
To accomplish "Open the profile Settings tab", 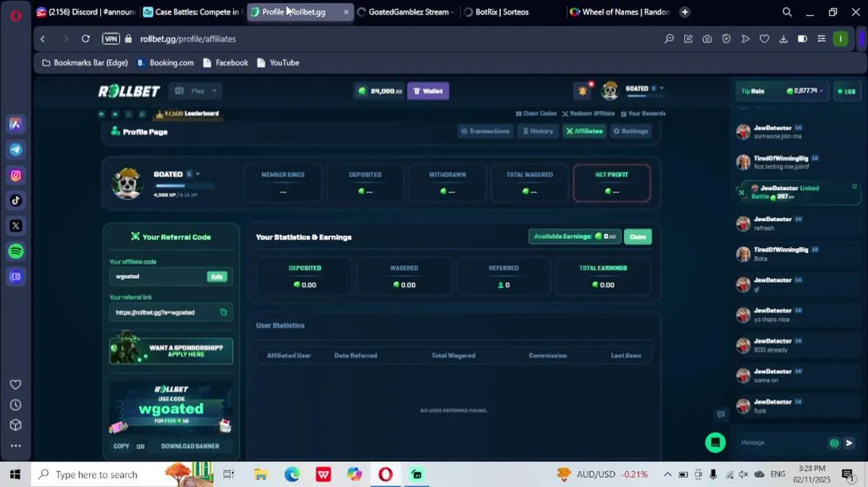I will (x=631, y=131).
